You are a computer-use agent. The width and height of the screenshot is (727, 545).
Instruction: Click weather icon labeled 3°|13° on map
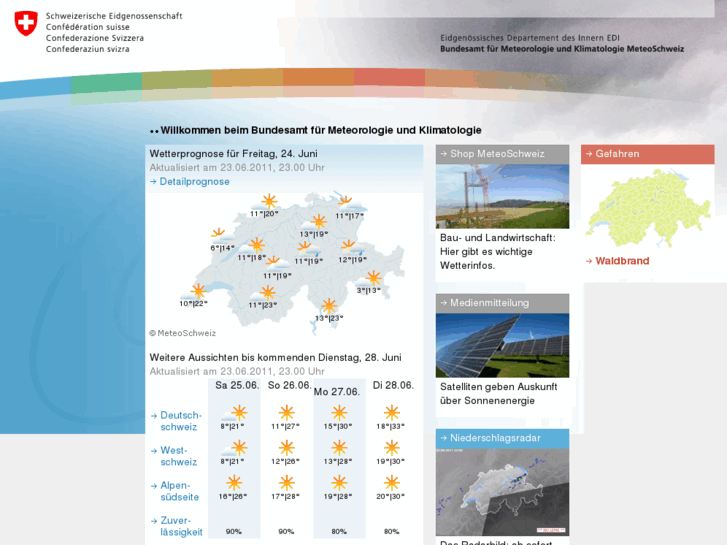click(369, 279)
